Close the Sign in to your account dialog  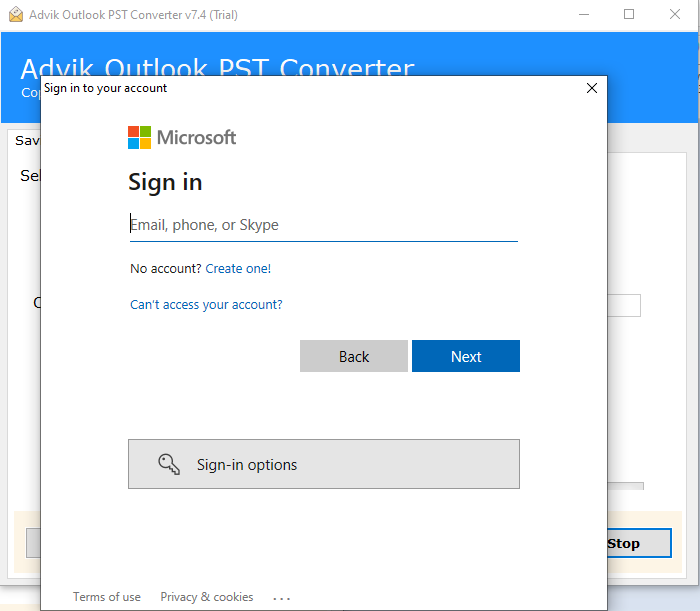[x=592, y=88]
